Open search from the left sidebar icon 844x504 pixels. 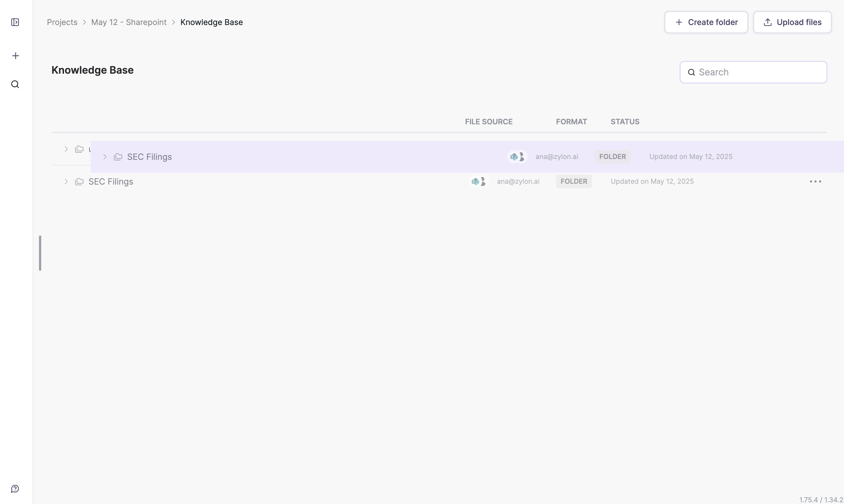pyautogui.click(x=15, y=84)
